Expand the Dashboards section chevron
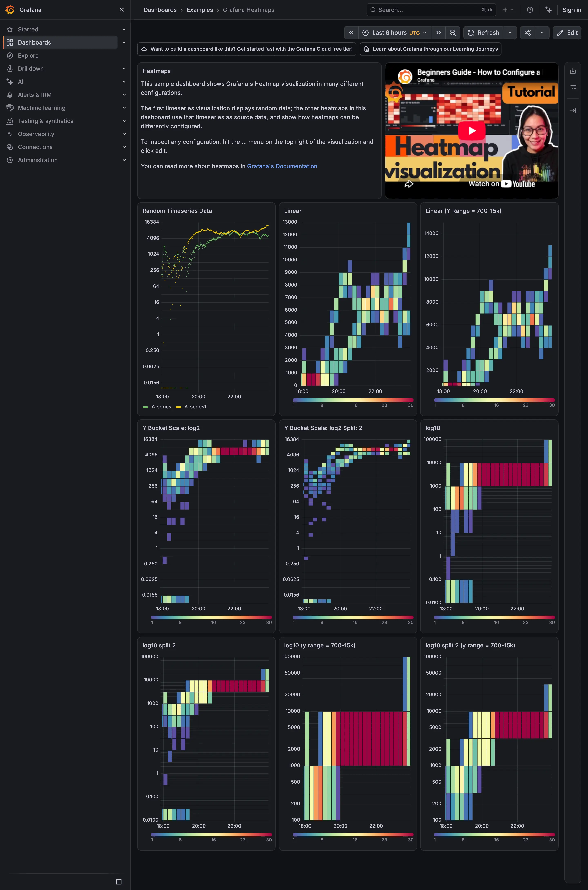This screenshot has width=588, height=890. click(x=124, y=42)
